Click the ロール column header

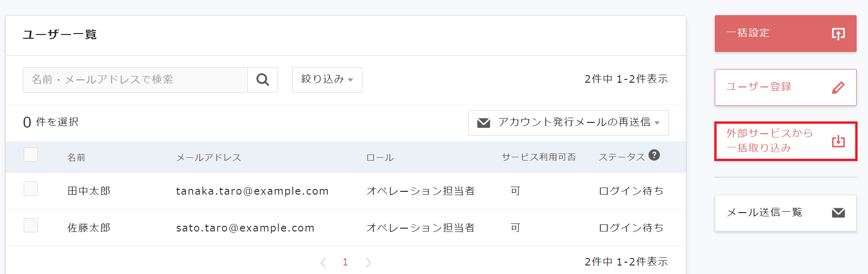click(380, 157)
